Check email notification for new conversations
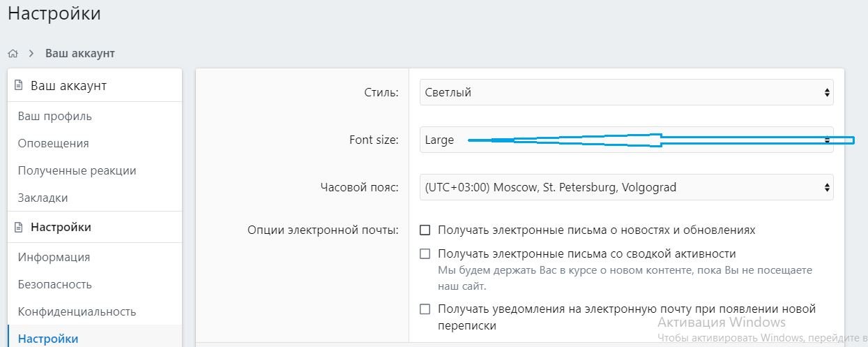Image resolution: width=868 pixels, height=347 pixels. coord(425,309)
